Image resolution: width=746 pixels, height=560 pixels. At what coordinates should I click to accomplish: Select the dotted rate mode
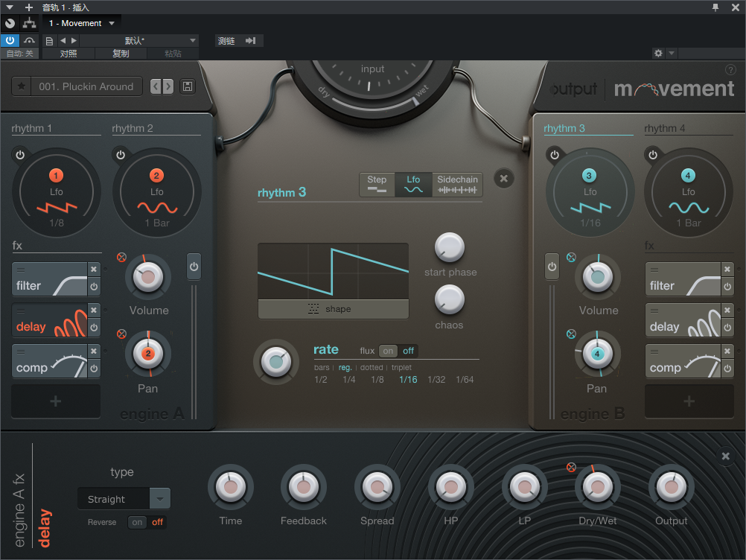point(372,368)
